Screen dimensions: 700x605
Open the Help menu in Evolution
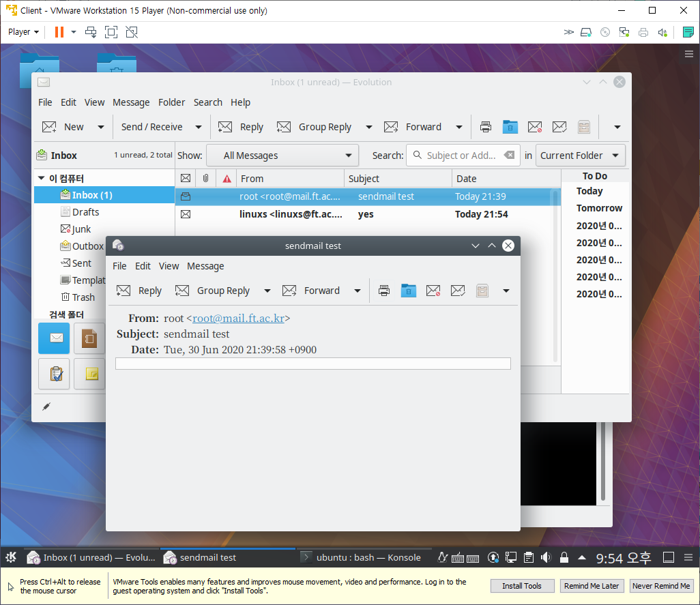click(x=240, y=102)
